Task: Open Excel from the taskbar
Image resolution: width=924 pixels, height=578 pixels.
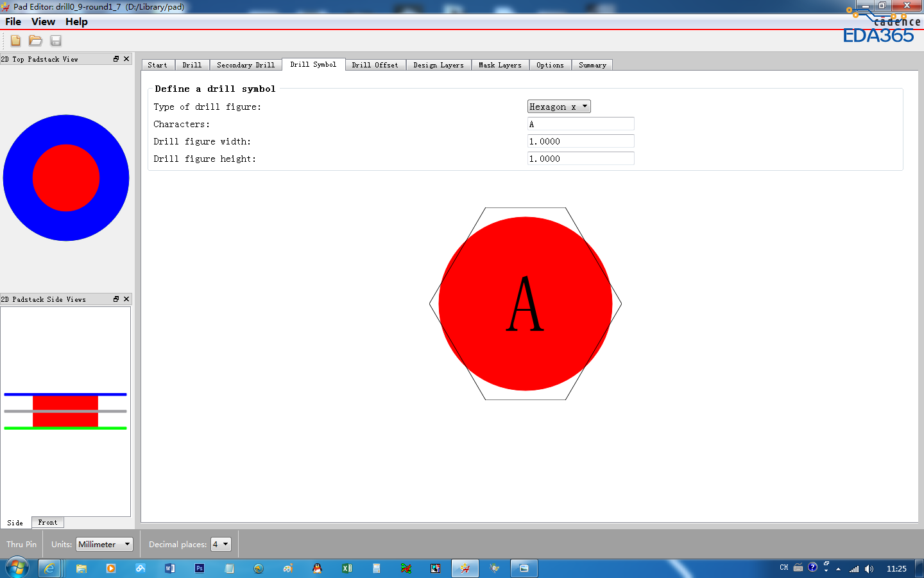Action: point(347,568)
